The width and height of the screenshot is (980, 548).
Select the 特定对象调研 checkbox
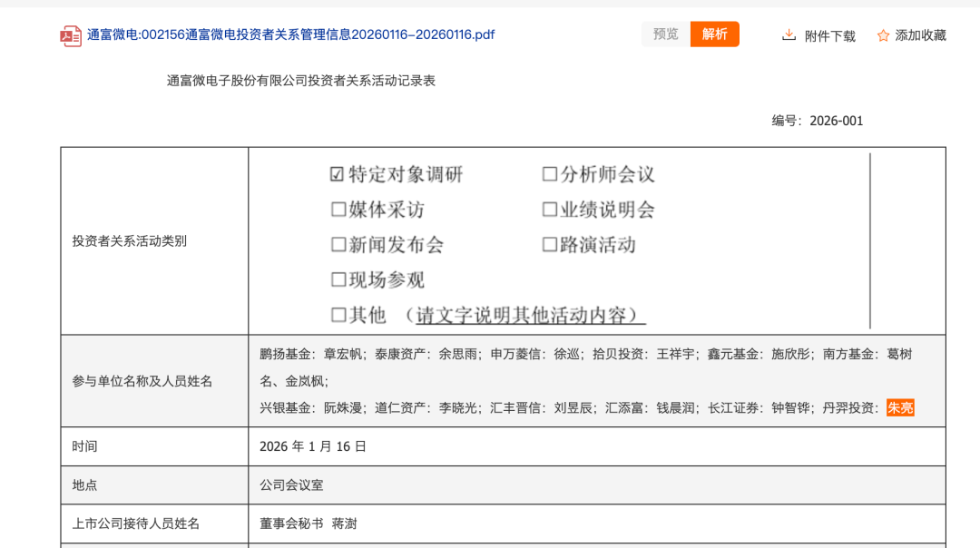coord(338,174)
